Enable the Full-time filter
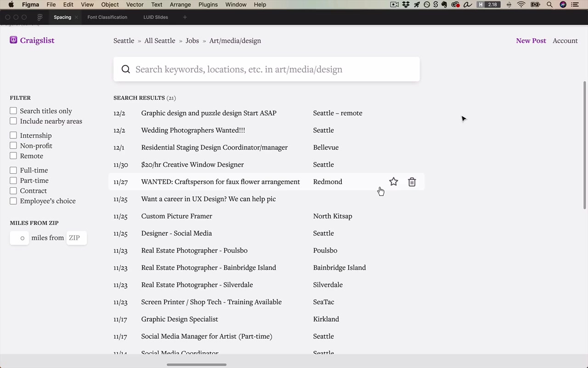 13,170
